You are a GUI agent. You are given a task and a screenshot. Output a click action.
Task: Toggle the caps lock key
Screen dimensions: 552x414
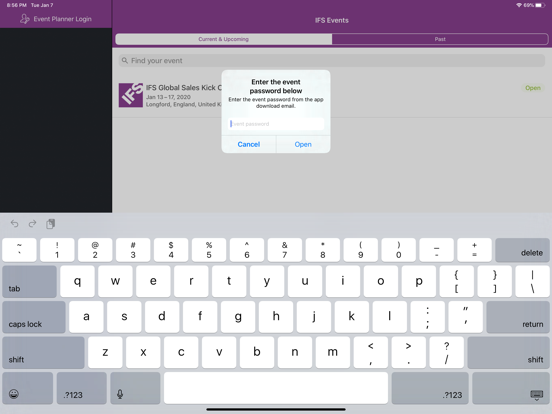(34, 317)
